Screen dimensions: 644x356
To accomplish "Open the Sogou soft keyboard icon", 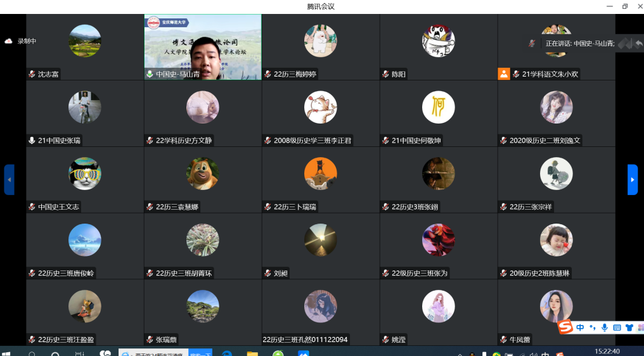I will click(617, 327).
